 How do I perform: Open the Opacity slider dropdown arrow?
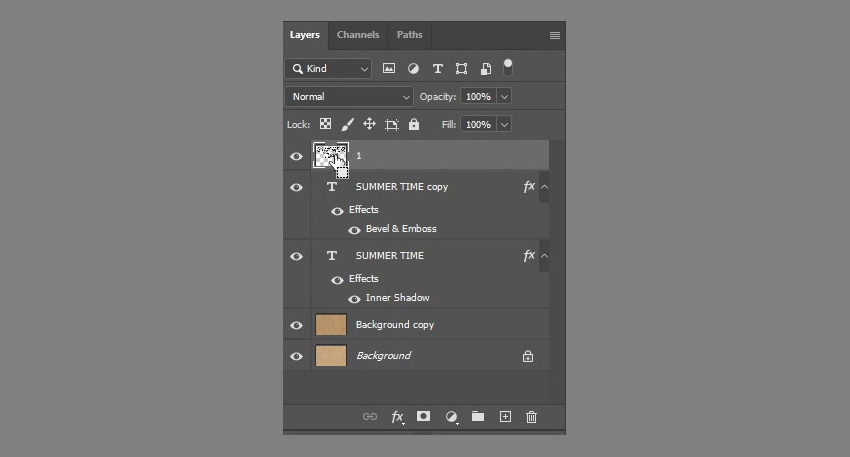[x=504, y=96]
